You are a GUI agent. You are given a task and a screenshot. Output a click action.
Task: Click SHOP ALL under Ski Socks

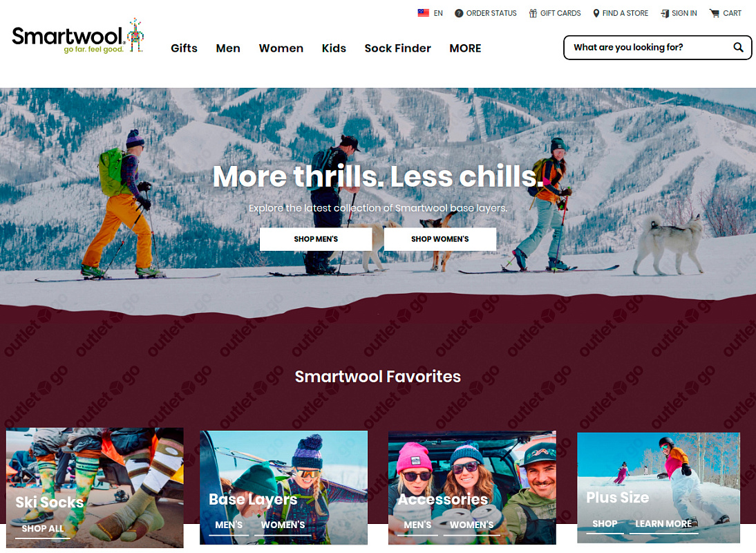(43, 528)
